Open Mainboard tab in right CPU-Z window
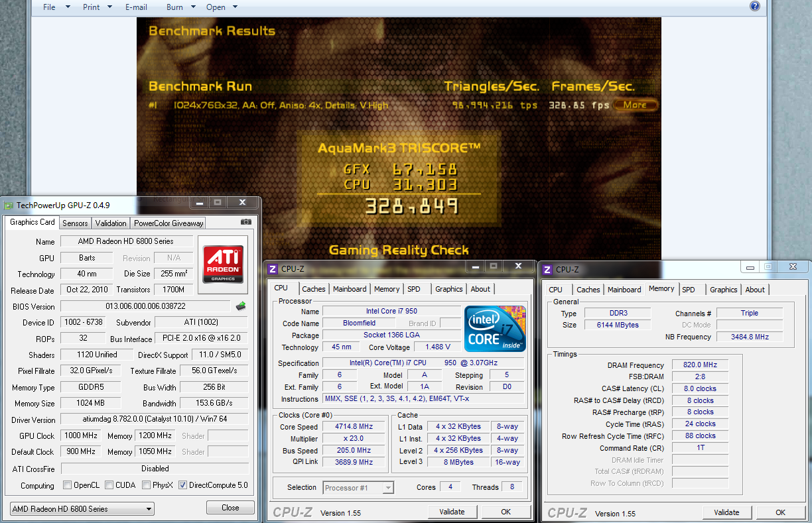Viewport: 812px width, 523px height. pos(624,290)
